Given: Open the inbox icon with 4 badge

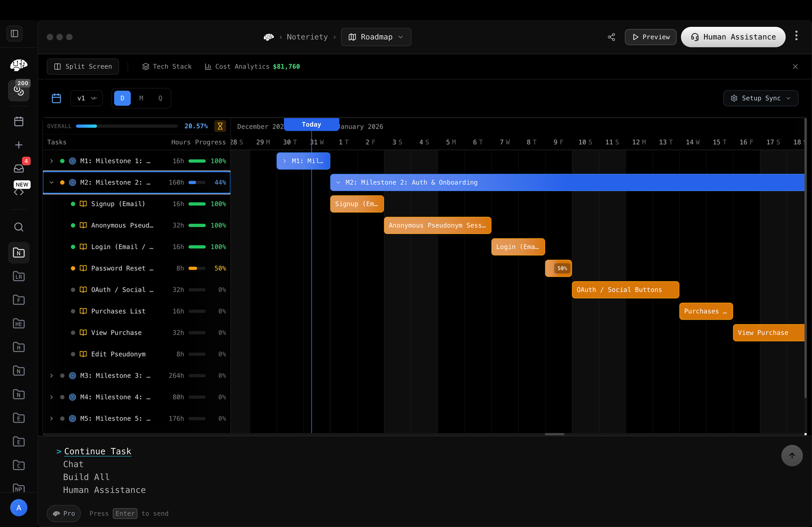Looking at the screenshot, I should [x=19, y=168].
